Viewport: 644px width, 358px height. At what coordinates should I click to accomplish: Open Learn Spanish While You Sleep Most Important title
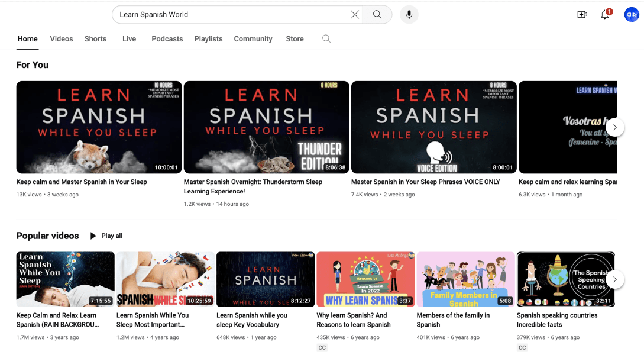coord(153,320)
